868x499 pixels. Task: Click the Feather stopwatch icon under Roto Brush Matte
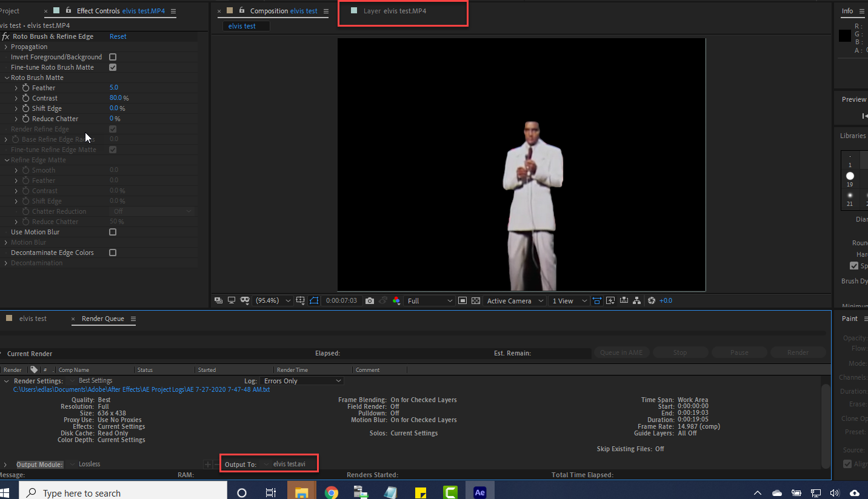click(x=25, y=88)
